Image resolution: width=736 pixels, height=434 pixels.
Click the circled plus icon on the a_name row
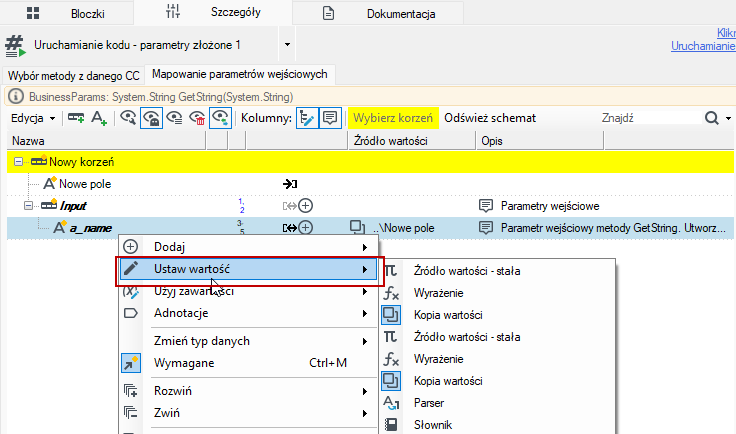coord(306,228)
